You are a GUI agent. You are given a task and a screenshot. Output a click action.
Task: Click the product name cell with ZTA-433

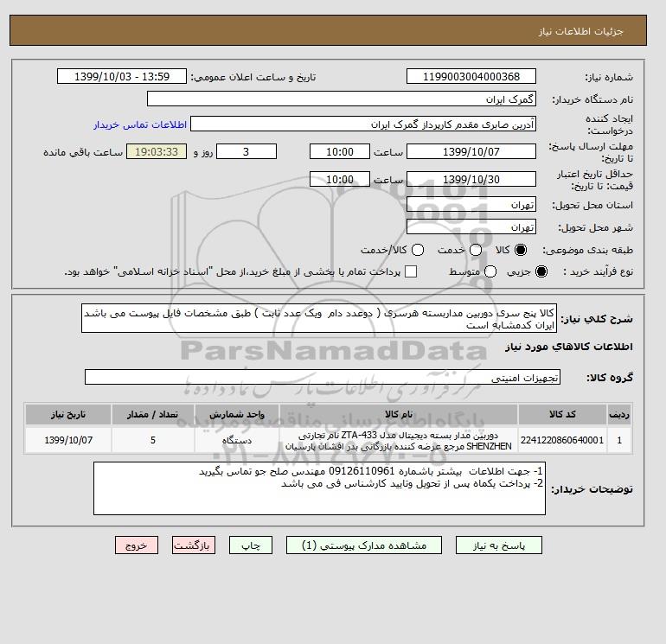click(399, 440)
